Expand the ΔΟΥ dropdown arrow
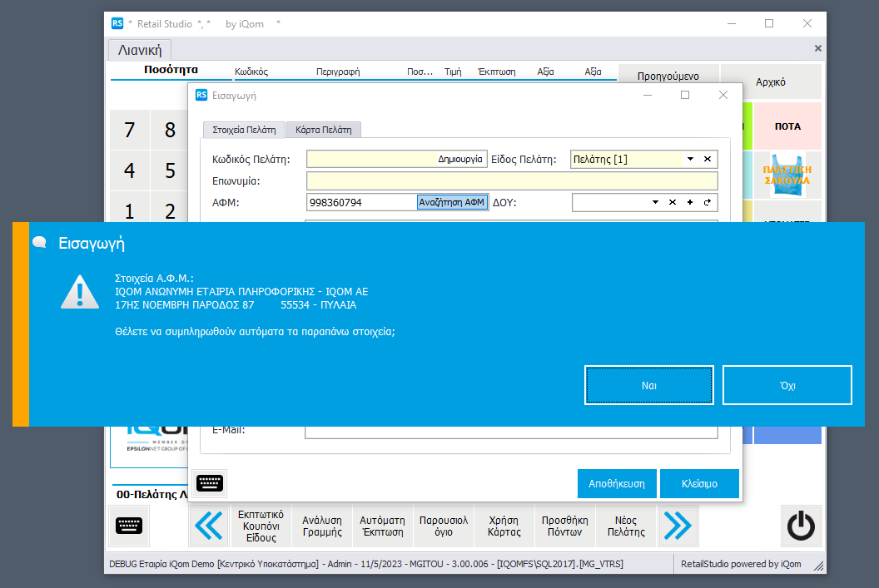This screenshot has width=879, height=588. coord(655,202)
